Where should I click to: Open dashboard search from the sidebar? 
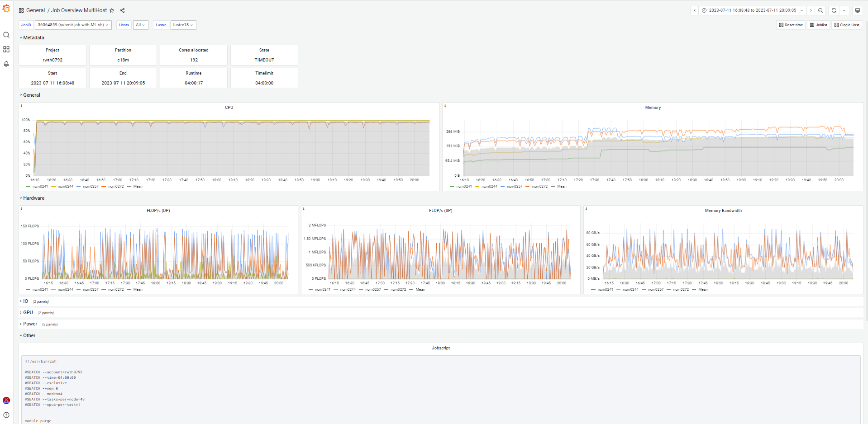[6, 35]
